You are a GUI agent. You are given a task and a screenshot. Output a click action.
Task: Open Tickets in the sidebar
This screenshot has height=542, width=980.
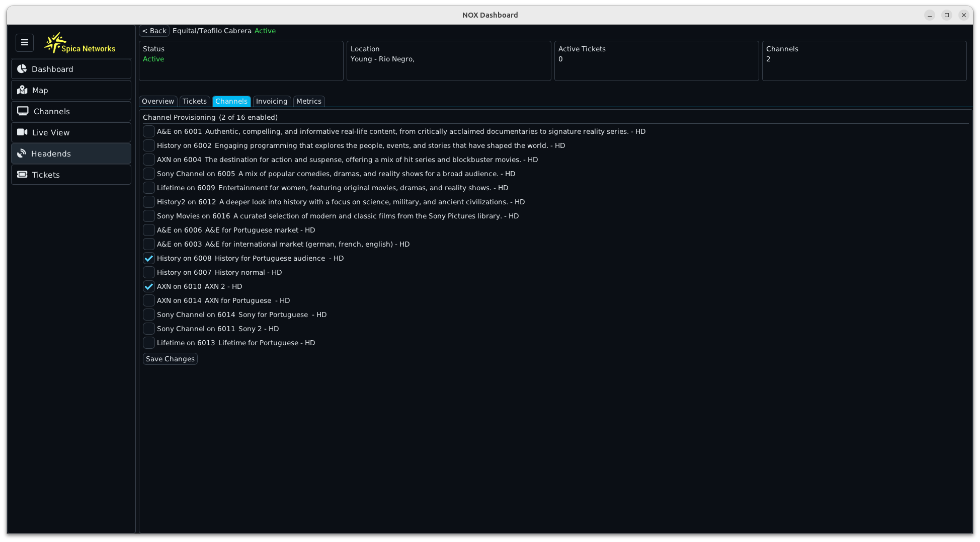(71, 175)
